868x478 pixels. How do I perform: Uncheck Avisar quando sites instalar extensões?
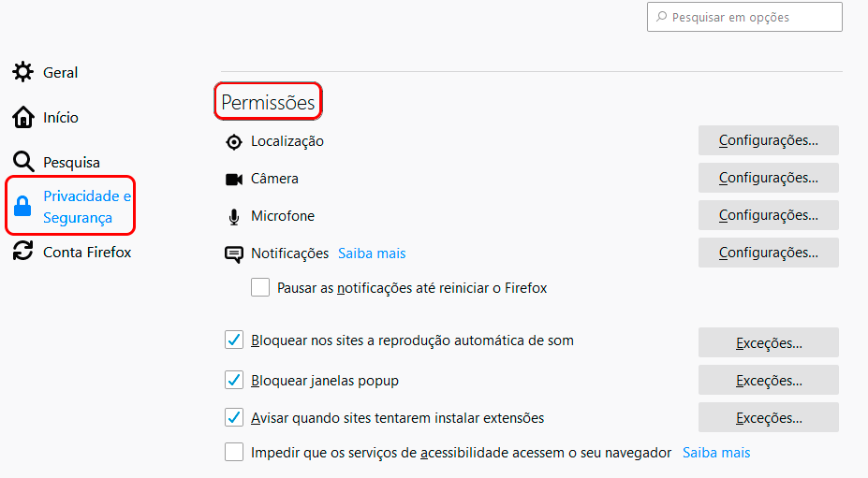click(x=233, y=417)
